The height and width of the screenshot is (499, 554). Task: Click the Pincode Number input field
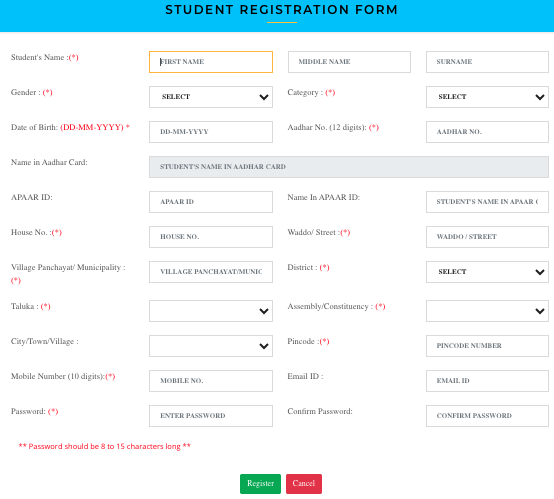[x=487, y=346]
